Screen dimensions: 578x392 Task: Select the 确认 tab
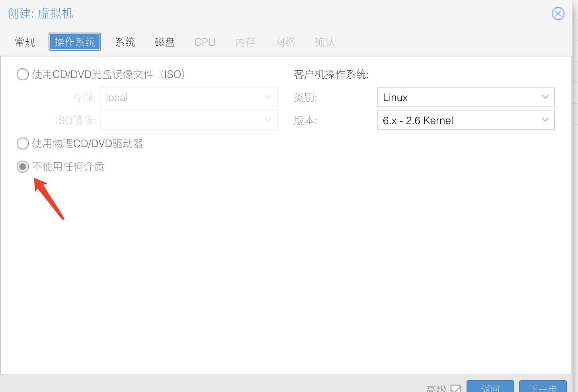tap(325, 42)
